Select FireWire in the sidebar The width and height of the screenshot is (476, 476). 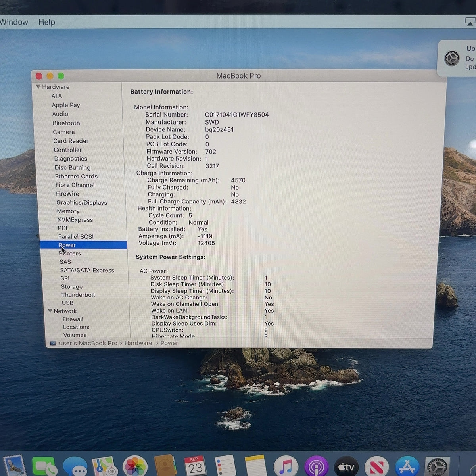pyautogui.click(x=67, y=194)
